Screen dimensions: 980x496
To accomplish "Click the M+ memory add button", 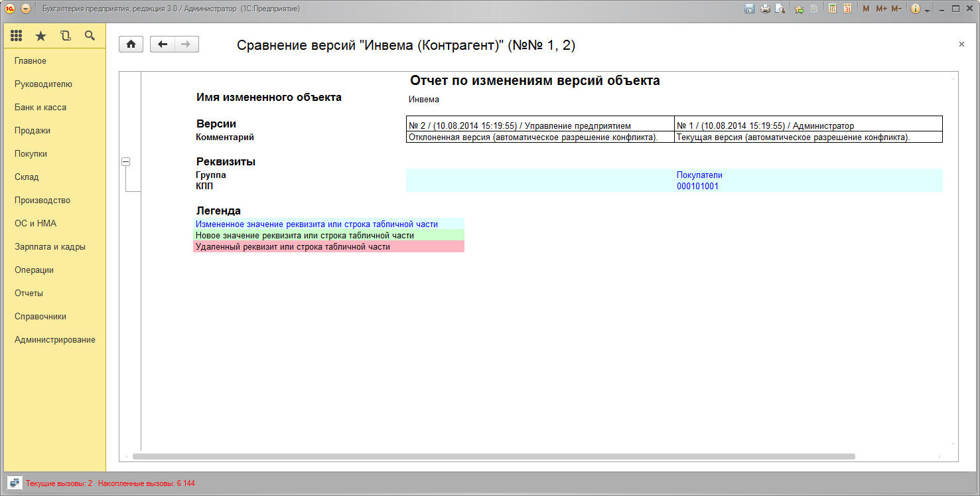I will (881, 9).
